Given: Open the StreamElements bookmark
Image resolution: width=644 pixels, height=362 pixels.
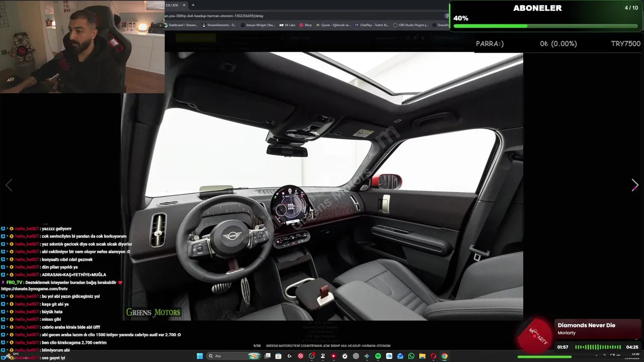Looking at the screenshot, I should [219, 25].
